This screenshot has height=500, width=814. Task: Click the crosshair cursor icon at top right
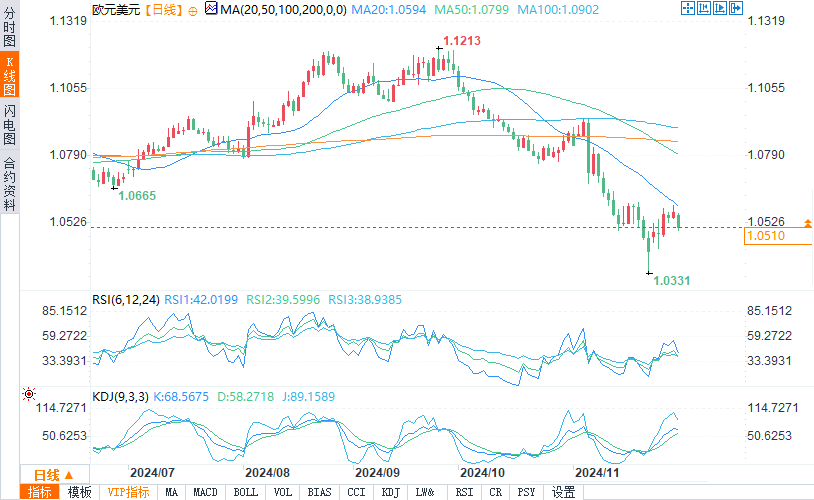tap(687, 8)
